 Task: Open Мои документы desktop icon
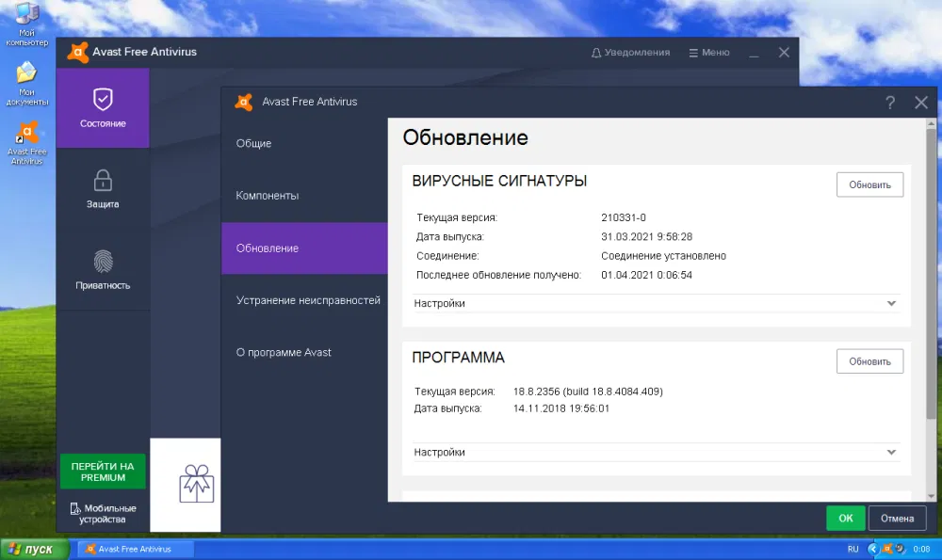tap(26, 84)
